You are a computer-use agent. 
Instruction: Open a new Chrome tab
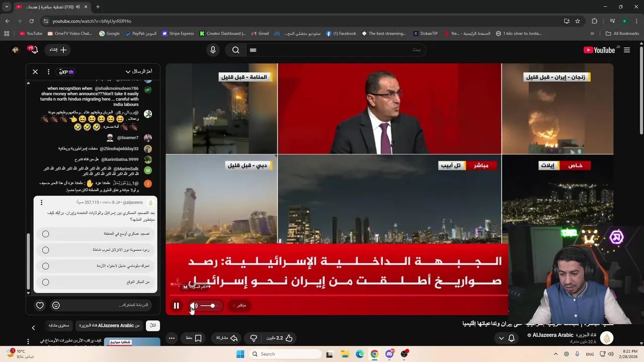pyautogui.click(x=98, y=7)
